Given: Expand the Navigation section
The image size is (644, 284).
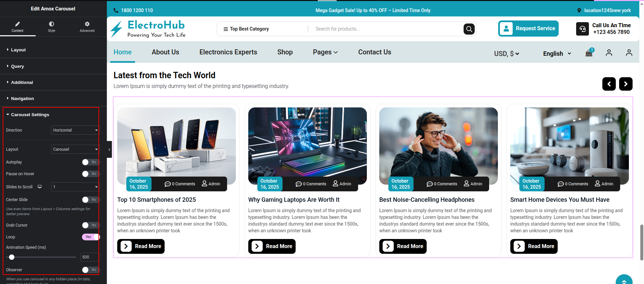Looking at the screenshot, I should tap(23, 99).
